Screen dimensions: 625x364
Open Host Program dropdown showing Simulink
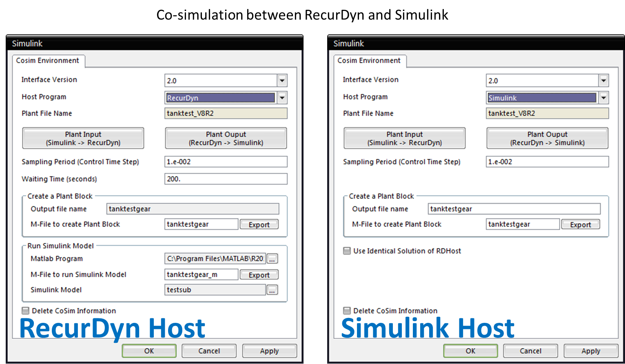point(603,98)
